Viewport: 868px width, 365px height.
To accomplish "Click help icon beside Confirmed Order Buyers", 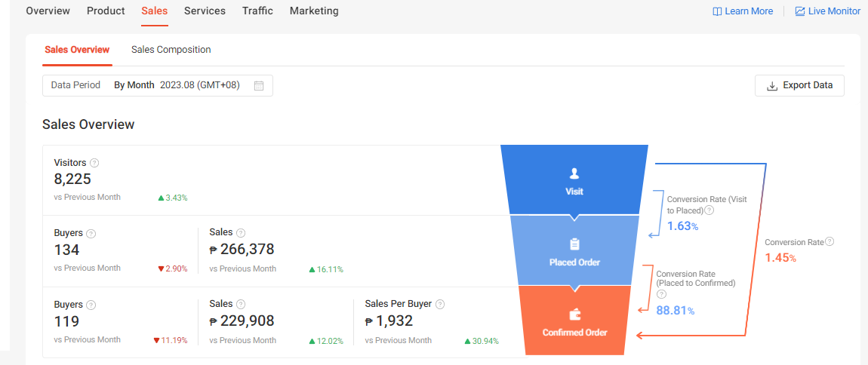I will coord(91,305).
